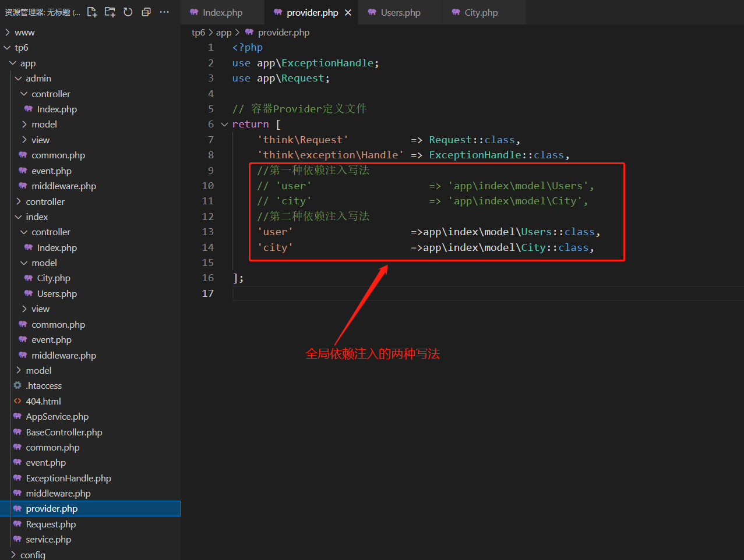
Task: Open ExceptionHandle.php from the explorer
Action: (x=68, y=478)
